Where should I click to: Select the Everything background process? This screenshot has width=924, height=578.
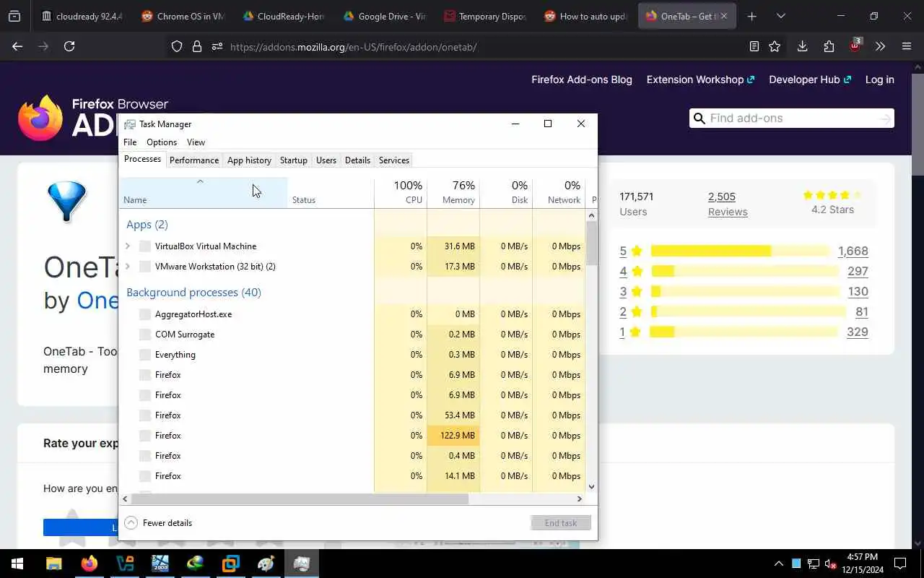[x=352, y=355]
